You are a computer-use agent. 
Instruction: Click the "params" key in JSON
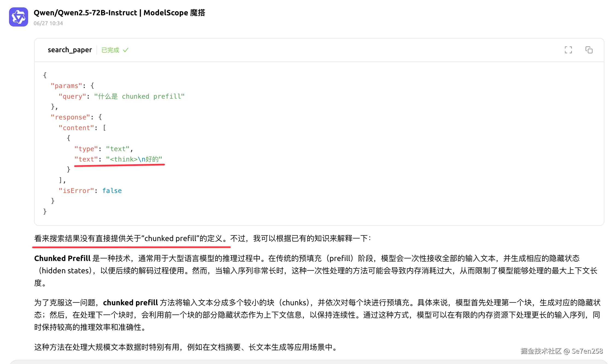(x=66, y=86)
